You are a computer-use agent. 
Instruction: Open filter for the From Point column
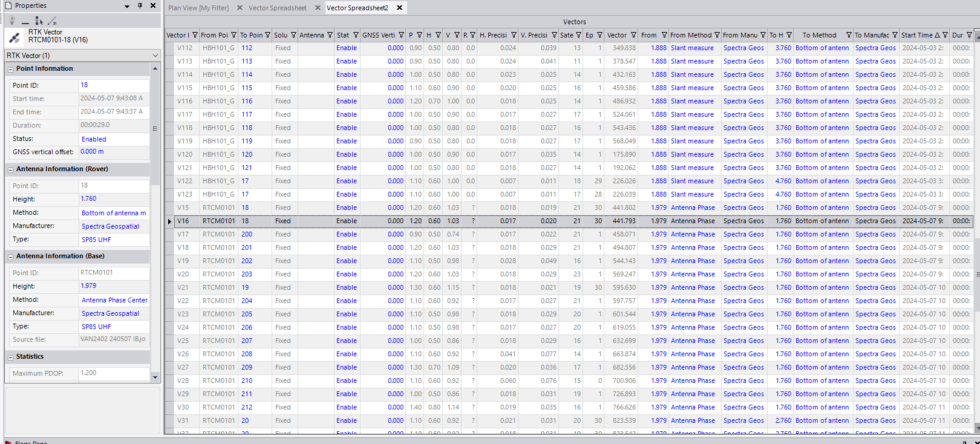pyautogui.click(x=234, y=35)
